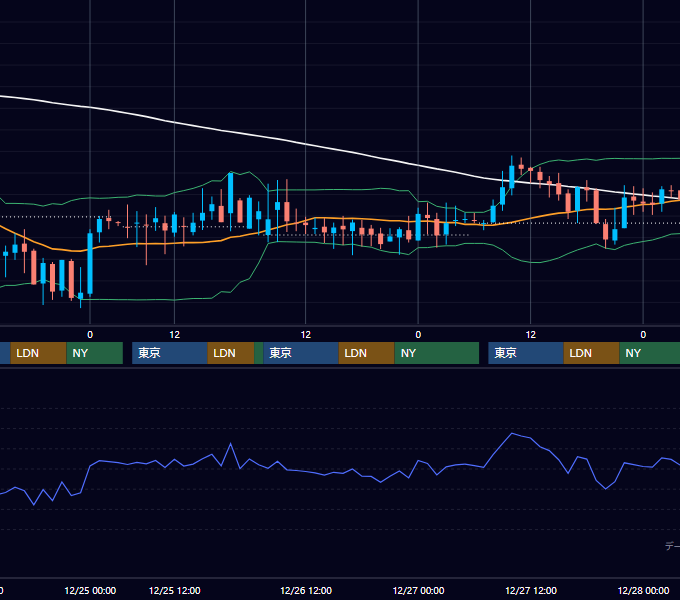Select the LDN session bar above 12/25 12:00
This screenshot has width=680, height=600.
point(231,353)
